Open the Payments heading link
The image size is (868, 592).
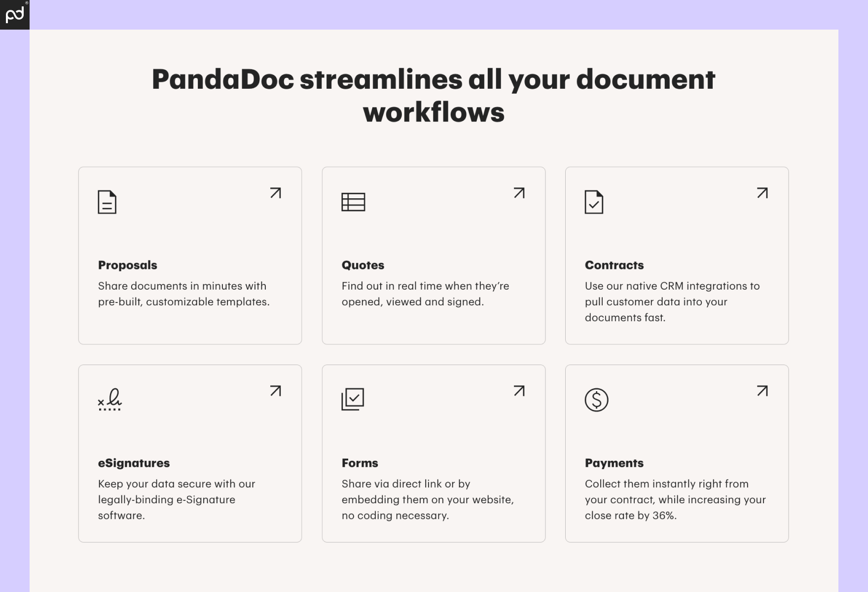click(x=614, y=463)
